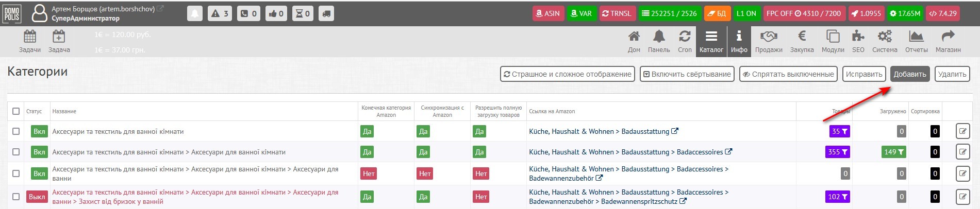
Task: Check the Badausstattung category row checkbox
Action: [x=16, y=131]
